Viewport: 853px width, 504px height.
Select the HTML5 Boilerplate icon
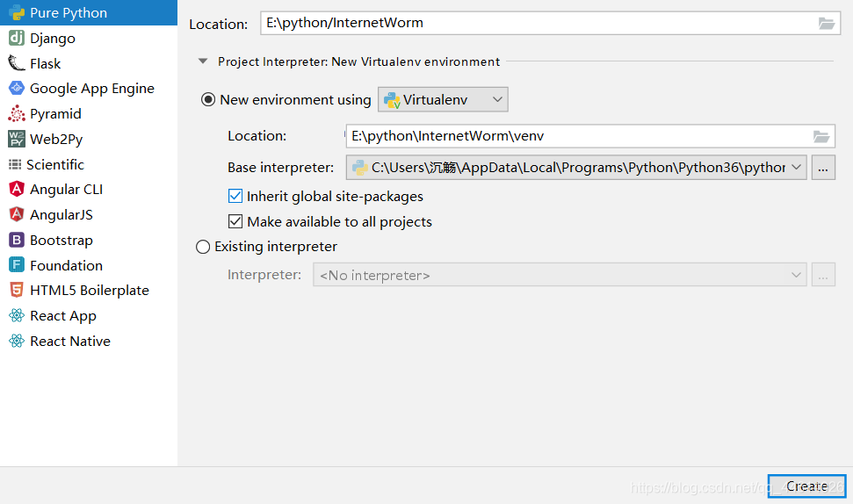(17, 290)
